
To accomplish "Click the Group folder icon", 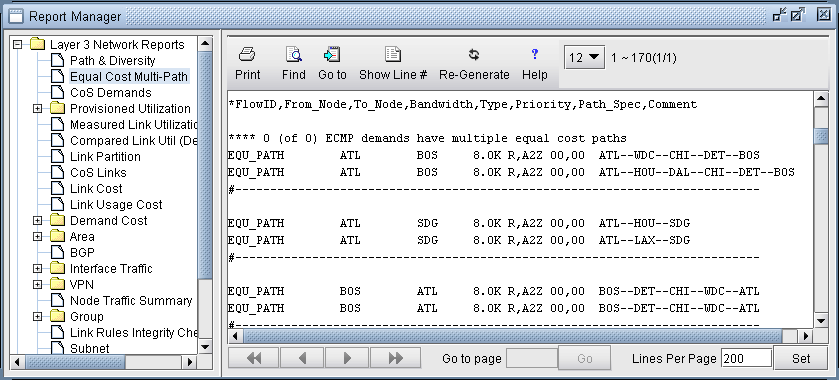I will pos(57,316).
